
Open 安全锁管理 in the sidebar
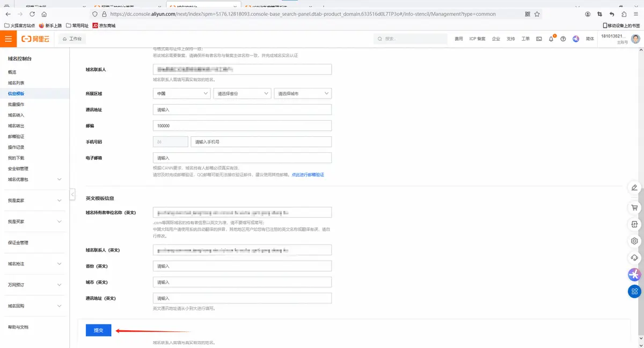point(18,168)
